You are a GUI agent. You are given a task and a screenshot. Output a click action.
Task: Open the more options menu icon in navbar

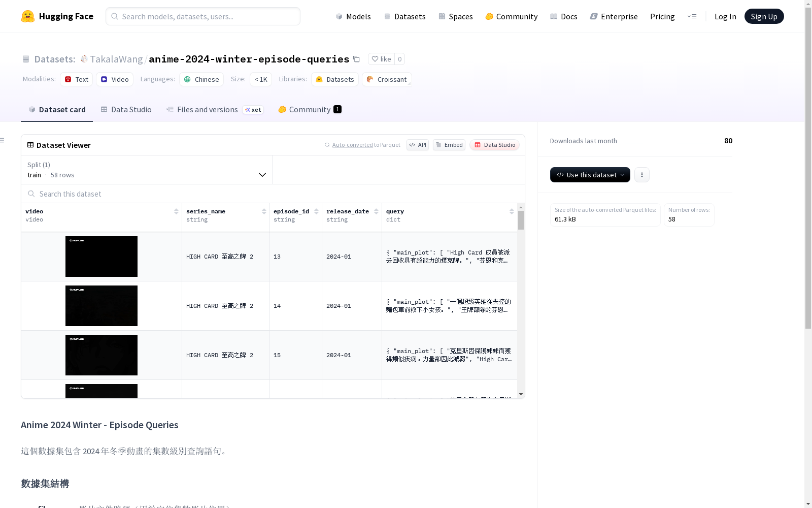(x=692, y=16)
